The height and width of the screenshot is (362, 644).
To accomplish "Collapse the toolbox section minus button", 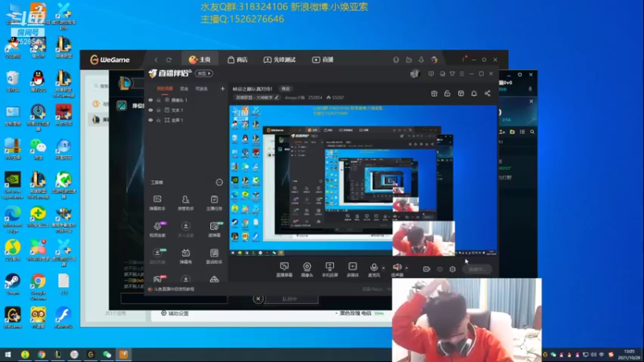I will click(x=219, y=183).
